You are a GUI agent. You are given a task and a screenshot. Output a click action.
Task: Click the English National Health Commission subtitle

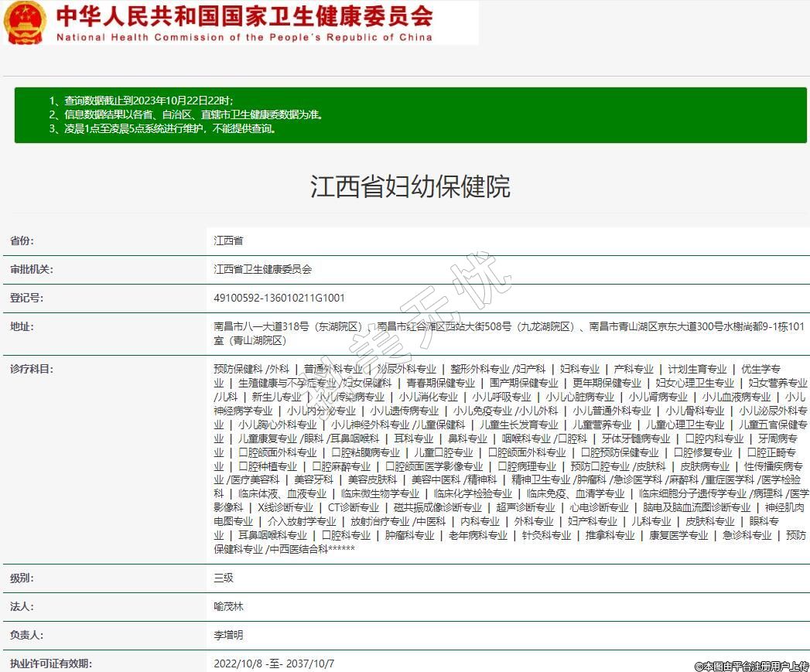point(244,37)
